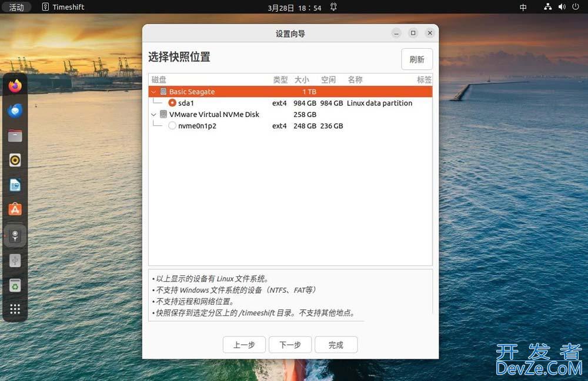The image size is (588, 381).
Task: Open Ubuntu Software store icon
Action: pos(15,209)
